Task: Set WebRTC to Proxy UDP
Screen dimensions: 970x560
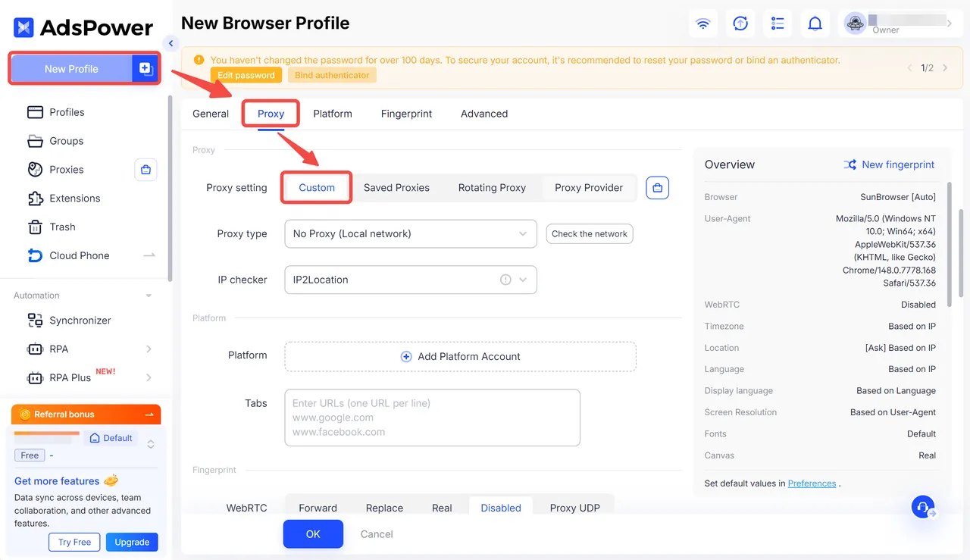Action: (x=574, y=508)
